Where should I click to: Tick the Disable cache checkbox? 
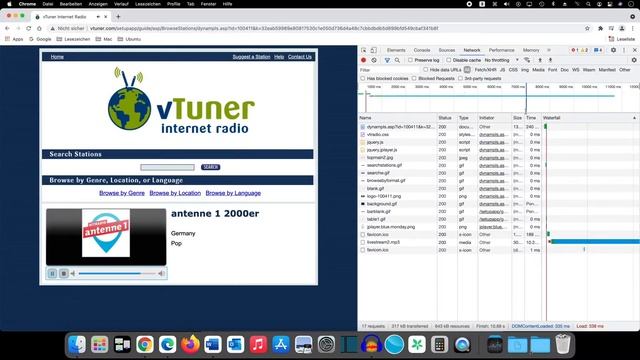pos(449,60)
